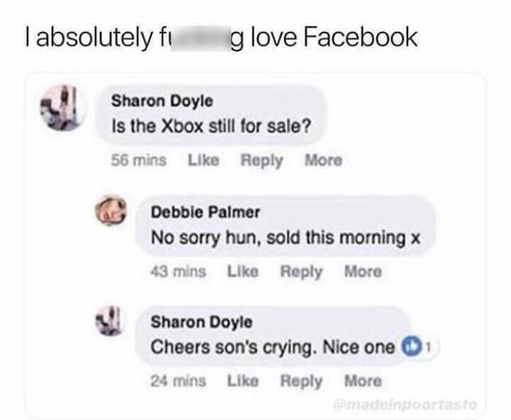This screenshot has width=511, height=420.
Task: Click the Debbie Palmer name link
Action: (205, 212)
